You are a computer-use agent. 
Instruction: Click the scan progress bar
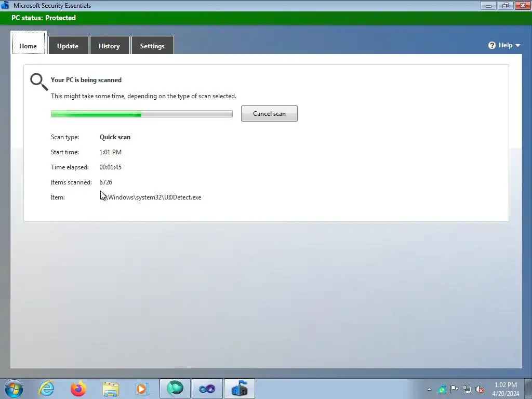click(142, 114)
